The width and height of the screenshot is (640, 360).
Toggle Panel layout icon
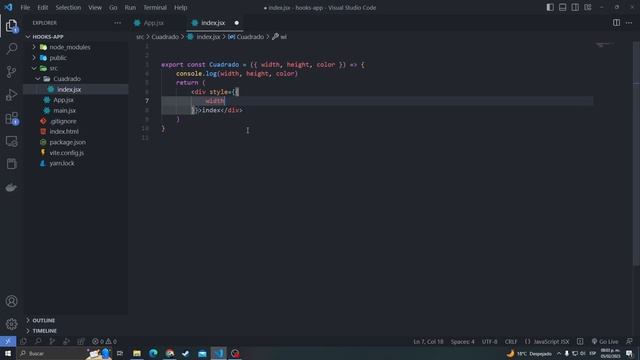point(562,7)
